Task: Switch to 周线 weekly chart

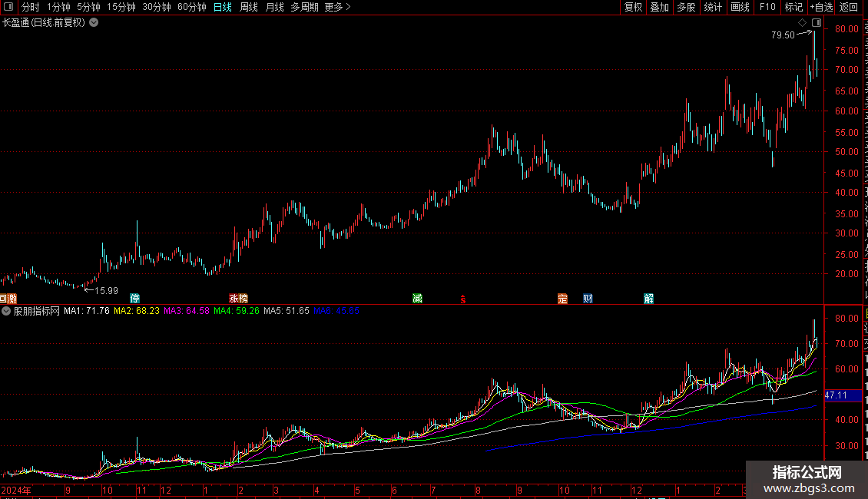Action: click(249, 7)
